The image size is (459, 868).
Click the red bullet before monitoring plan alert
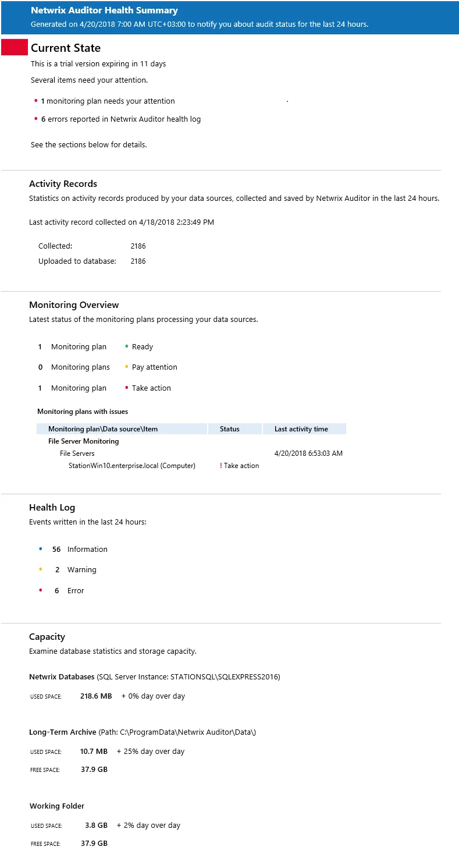click(36, 101)
